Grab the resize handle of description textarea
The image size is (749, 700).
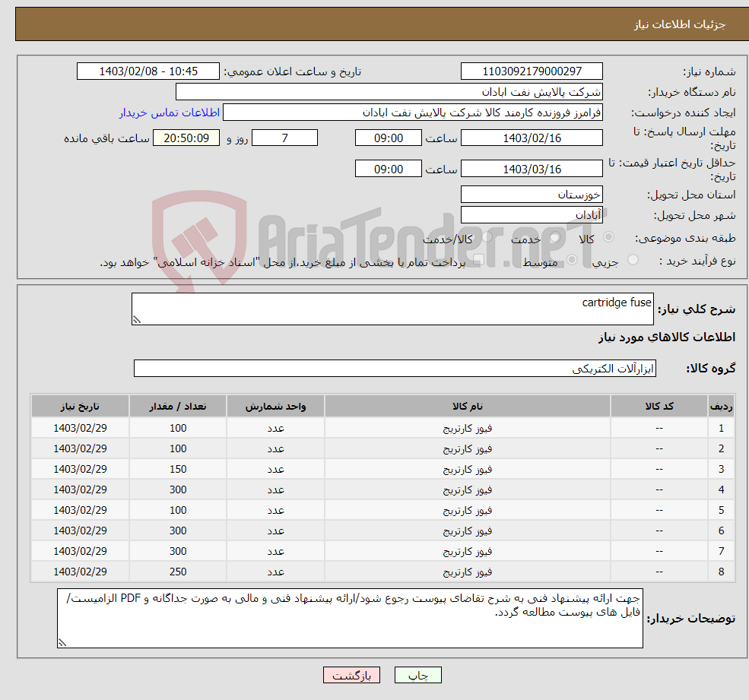[137, 320]
